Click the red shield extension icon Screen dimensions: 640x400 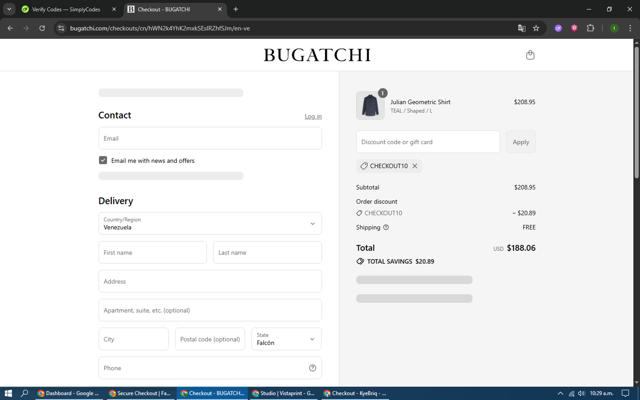coord(574,28)
